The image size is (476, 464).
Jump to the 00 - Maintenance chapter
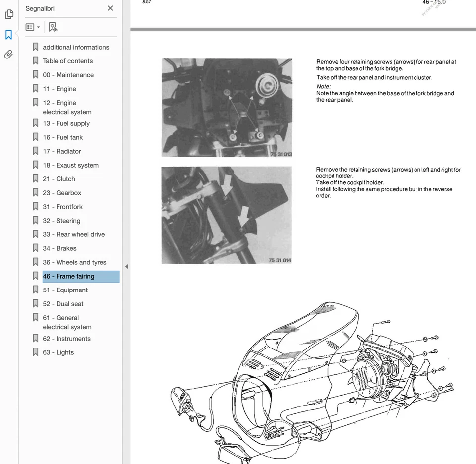[x=68, y=74]
